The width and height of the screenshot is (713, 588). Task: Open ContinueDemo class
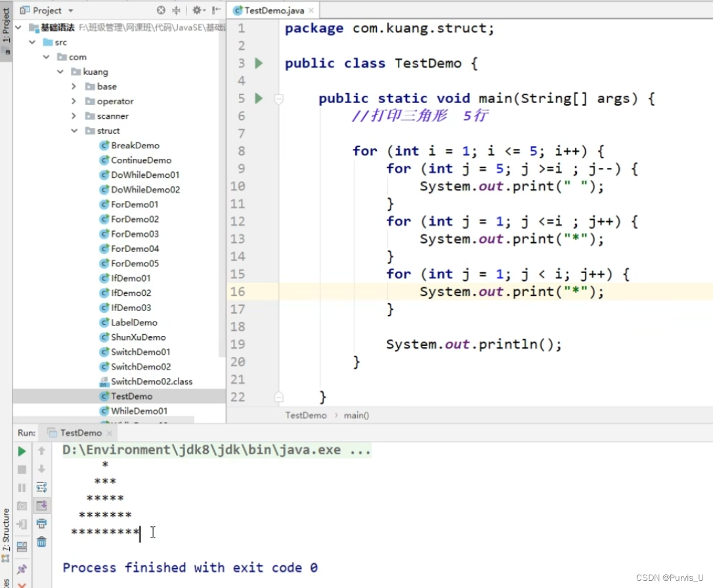point(135,160)
